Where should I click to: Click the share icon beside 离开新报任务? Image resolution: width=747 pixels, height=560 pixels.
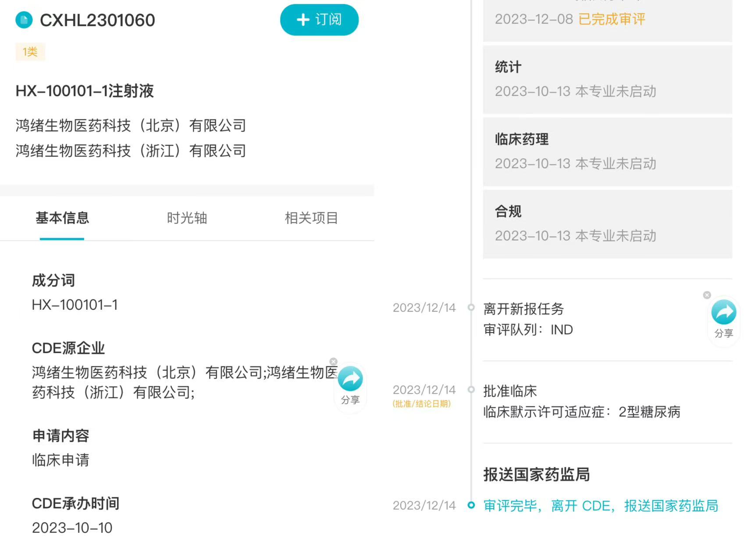coord(723,312)
